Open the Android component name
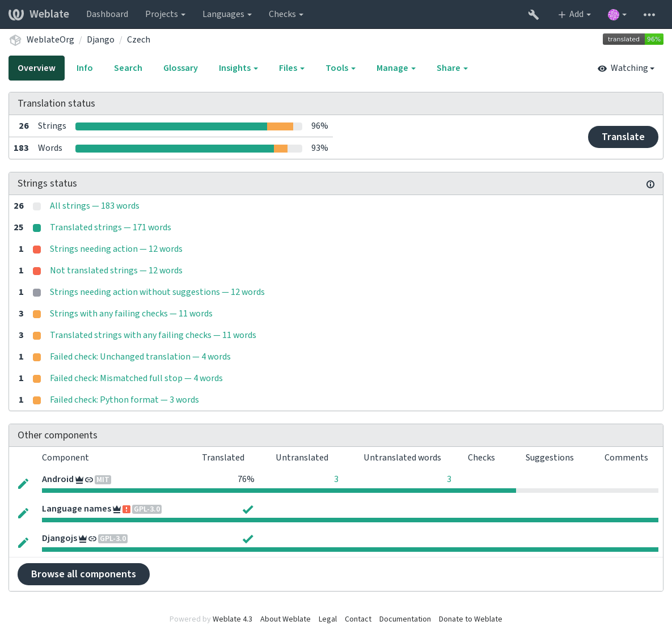 [x=57, y=479]
